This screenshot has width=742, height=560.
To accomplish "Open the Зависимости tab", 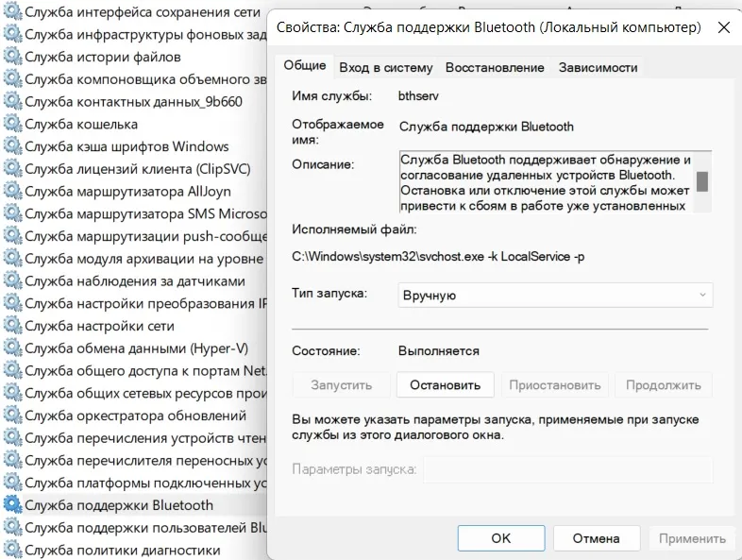I will [x=598, y=68].
